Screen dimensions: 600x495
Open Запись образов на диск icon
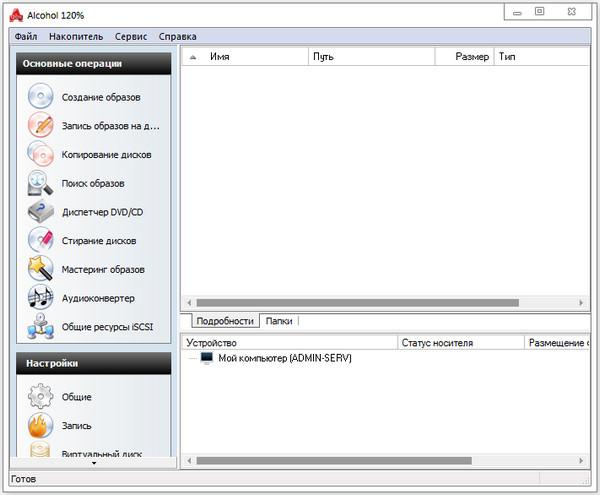40,126
